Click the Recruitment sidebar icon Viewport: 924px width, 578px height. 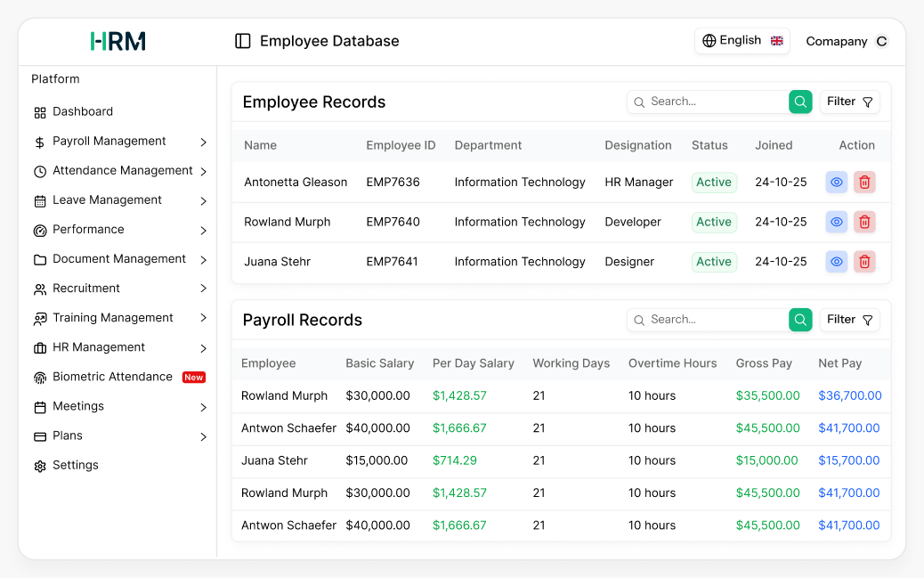click(x=39, y=288)
